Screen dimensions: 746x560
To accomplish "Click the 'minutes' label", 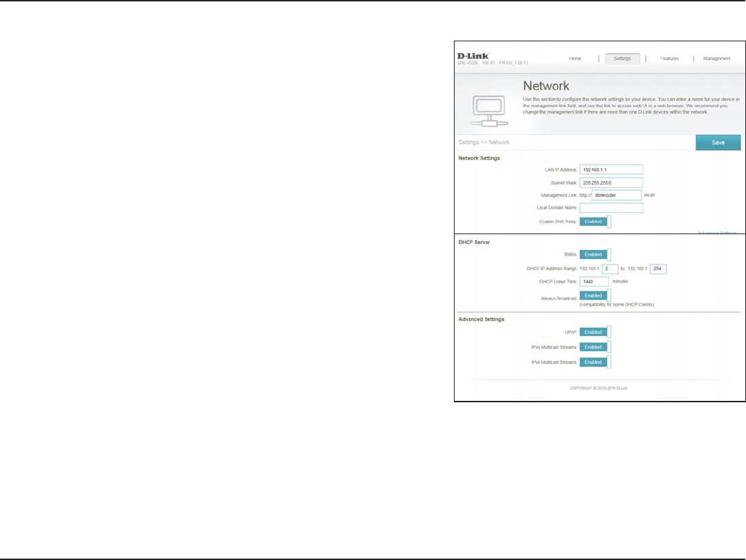I will click(x=620, y=282).
